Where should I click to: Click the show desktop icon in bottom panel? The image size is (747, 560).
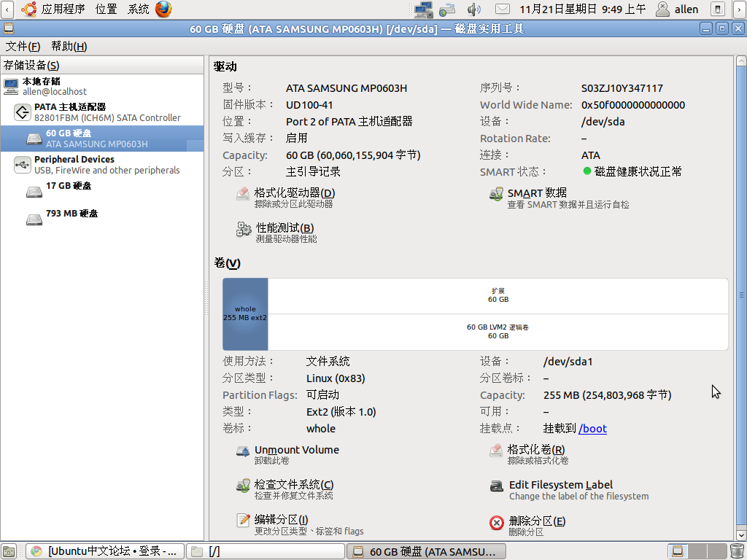point(9,551)
